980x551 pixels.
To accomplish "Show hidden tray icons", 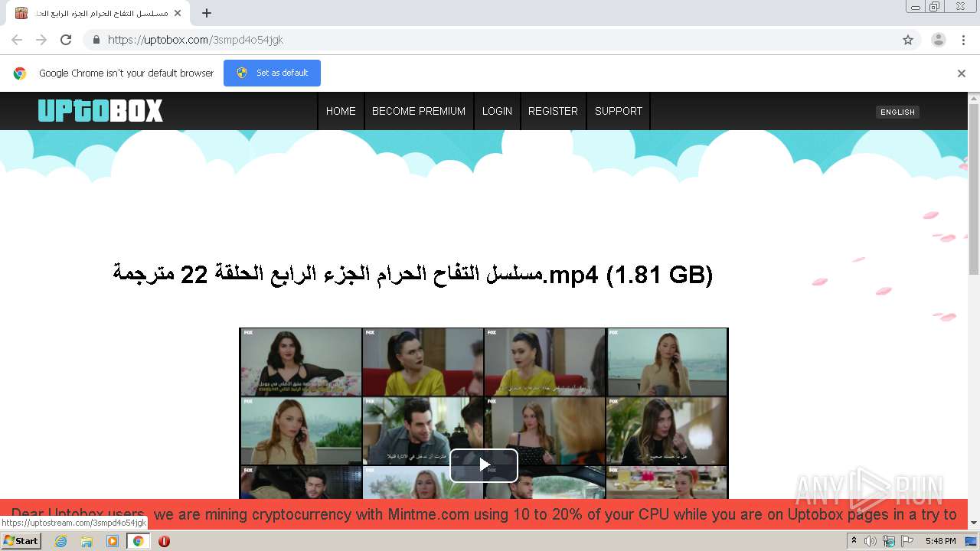I will [854, 541].
